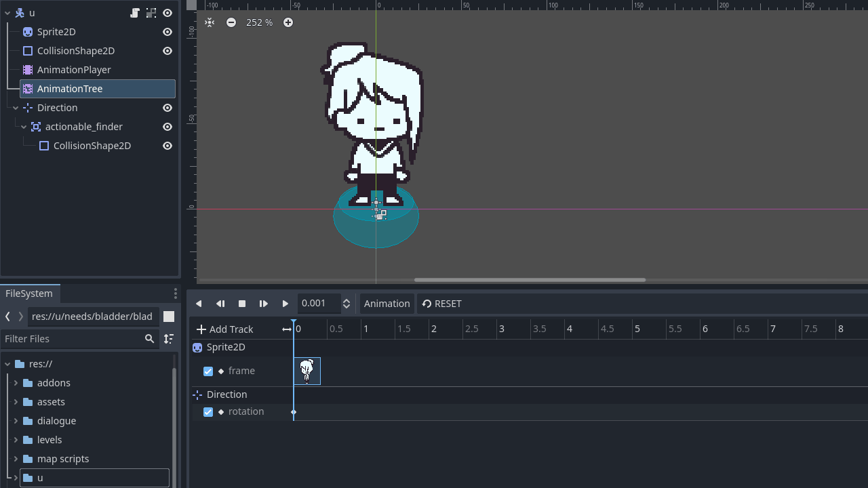This screenshot has width=868, height=488.
Task: Disable the frame track checkbox
Action: tap(208, 371)
